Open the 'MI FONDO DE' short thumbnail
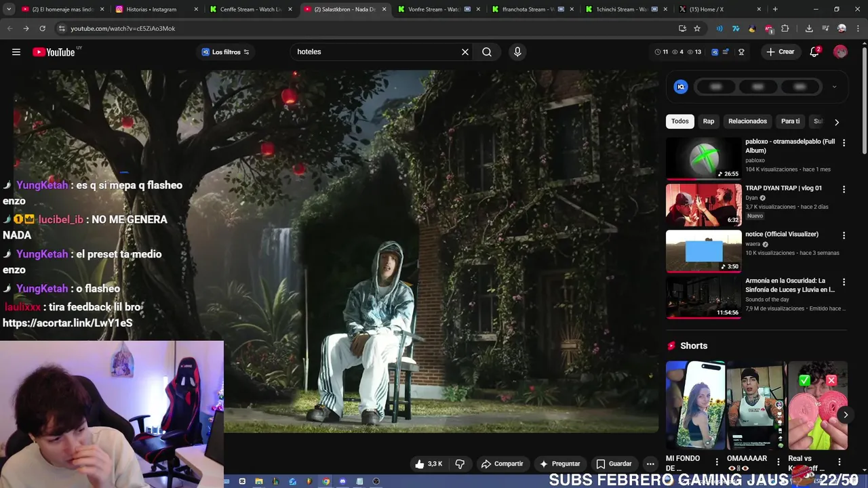The height and width of the screenshot is (488, 868). (695, 405)
